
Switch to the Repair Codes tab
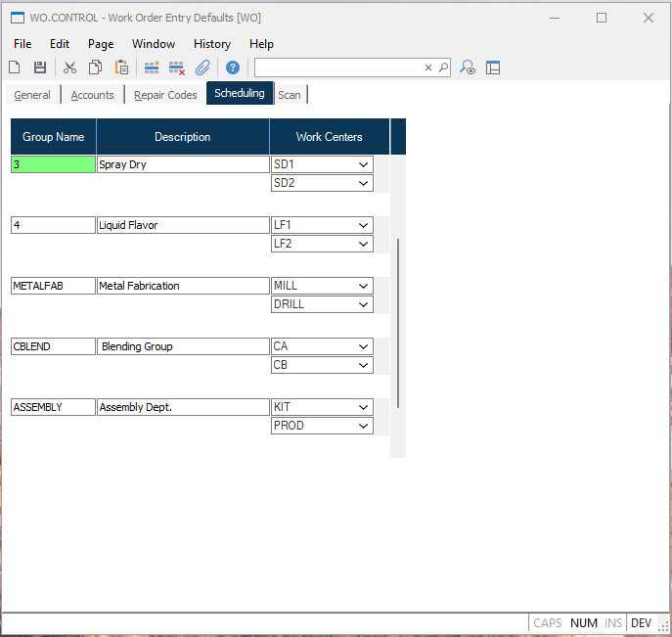click(x=165, y=95)
